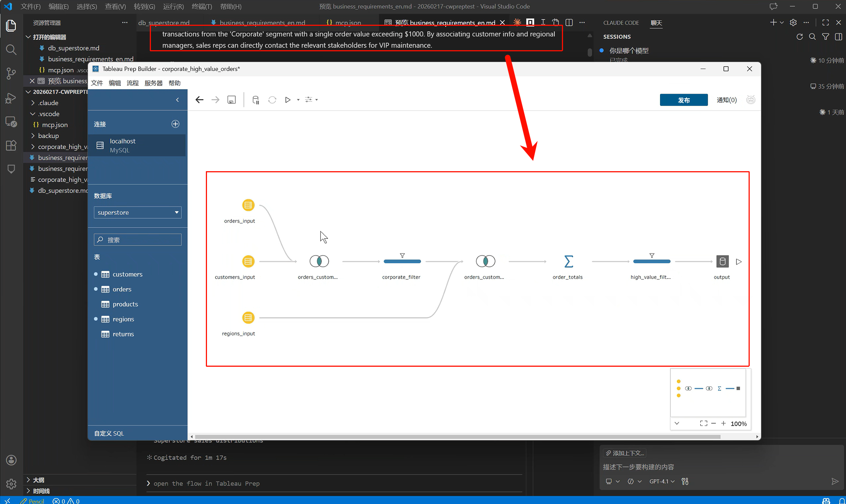Expand the backup folder in VS Code explorer

click(x=48, y=135)
